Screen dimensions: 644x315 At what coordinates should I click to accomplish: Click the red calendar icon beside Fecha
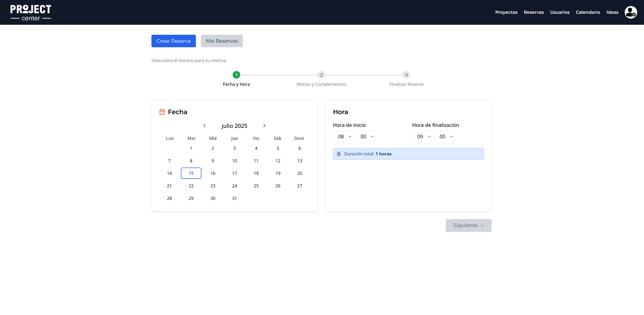click(x=162, y=112)
